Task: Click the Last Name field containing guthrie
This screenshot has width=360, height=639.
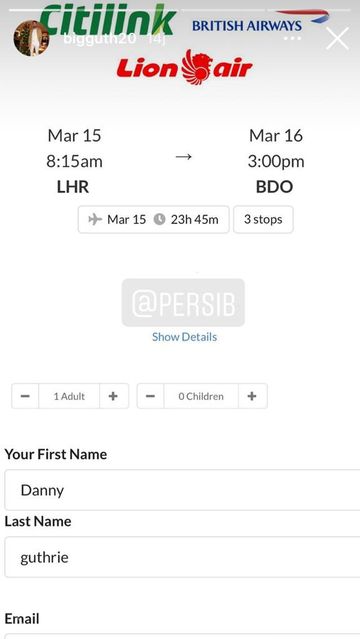Action: point(182,557)
